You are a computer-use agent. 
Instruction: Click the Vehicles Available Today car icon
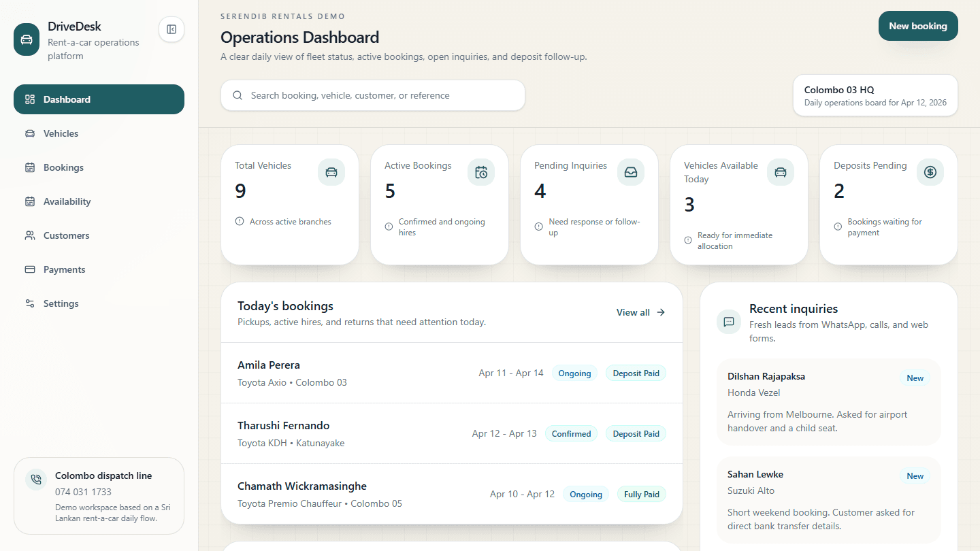pyautogui.click(x=781, y=172)
